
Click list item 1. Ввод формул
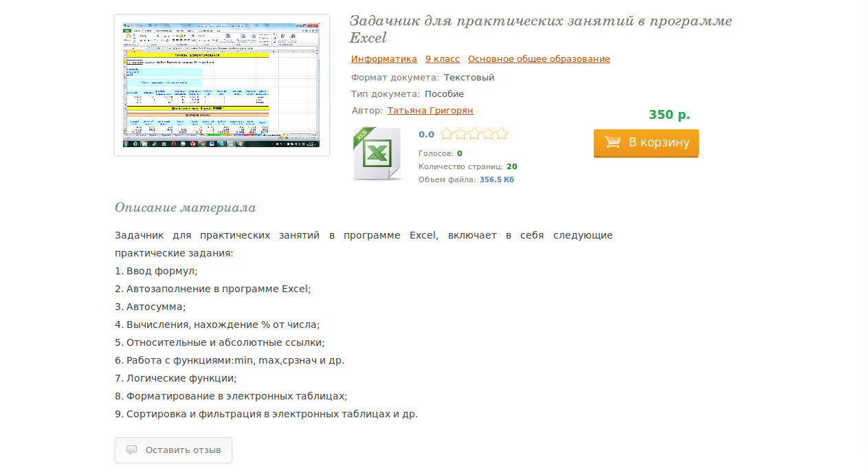tap(156, 271)
